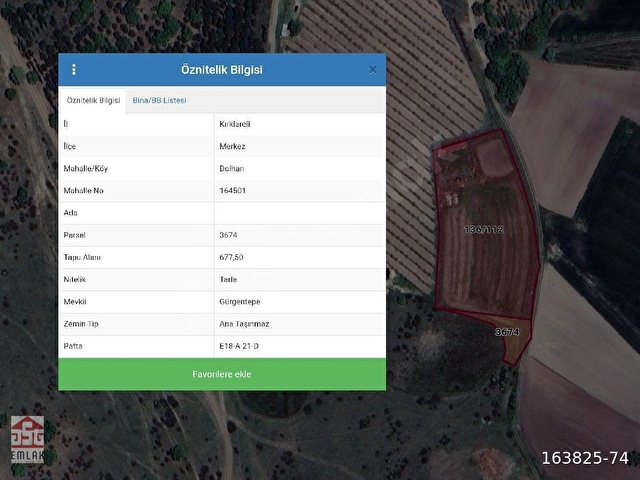Select the Tarla value in Nitelik row
The height and width of the screenshot is (480, 640).
click(228, 280)
